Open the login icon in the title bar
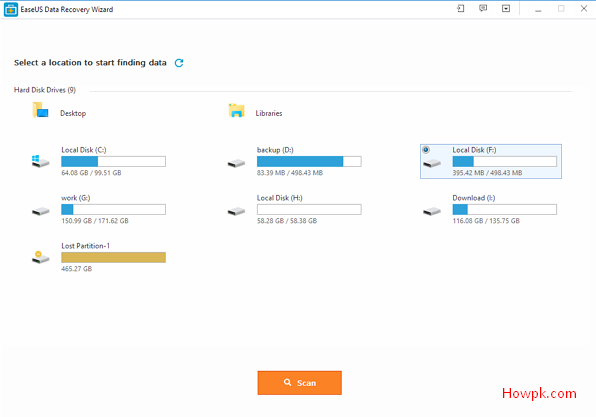This screenshot has width=596, height=417. 461,8
